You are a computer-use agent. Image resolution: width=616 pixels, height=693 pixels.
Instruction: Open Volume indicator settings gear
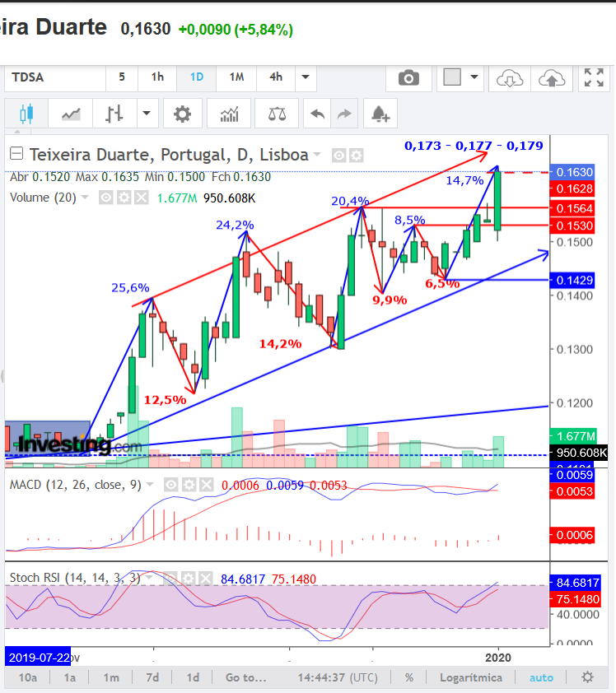124,198
